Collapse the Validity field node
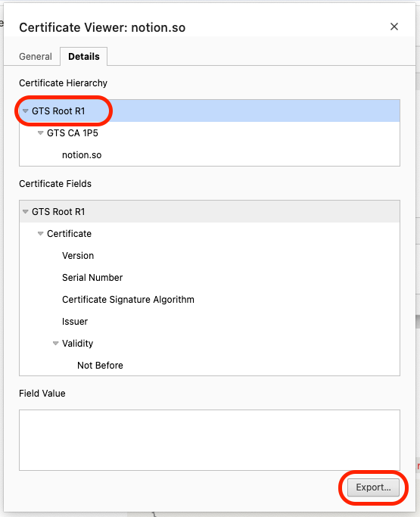Viewport: 420px width, 517px height. tap(56, 344)
